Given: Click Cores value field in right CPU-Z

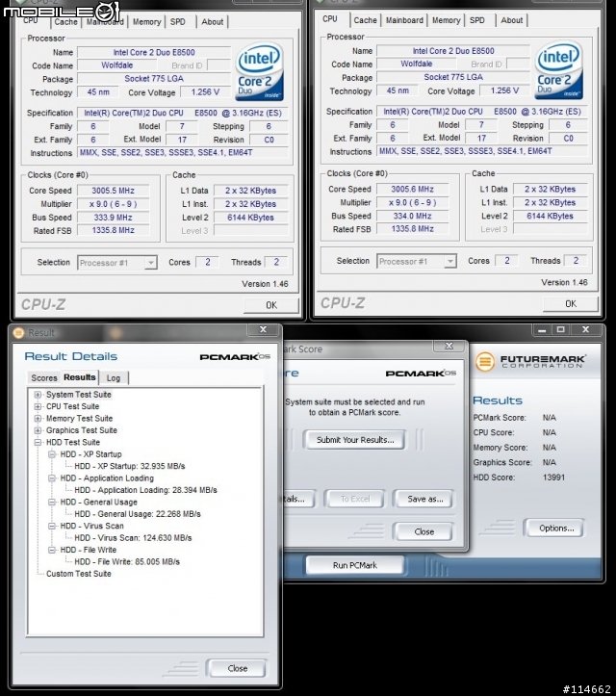Looking at the screenshot, I should pos(506,261).
